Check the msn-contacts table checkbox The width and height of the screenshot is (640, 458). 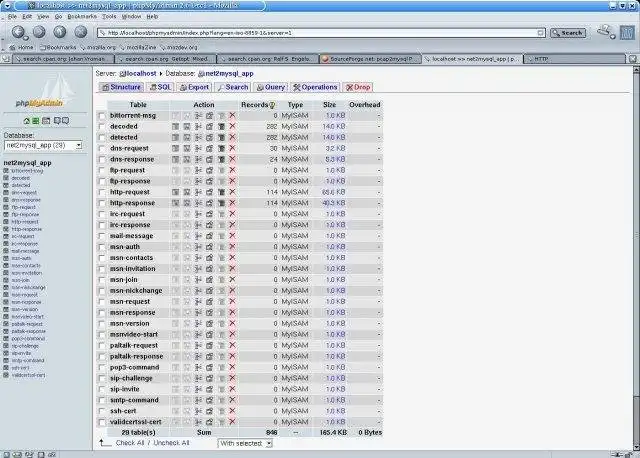click(102, 258)
